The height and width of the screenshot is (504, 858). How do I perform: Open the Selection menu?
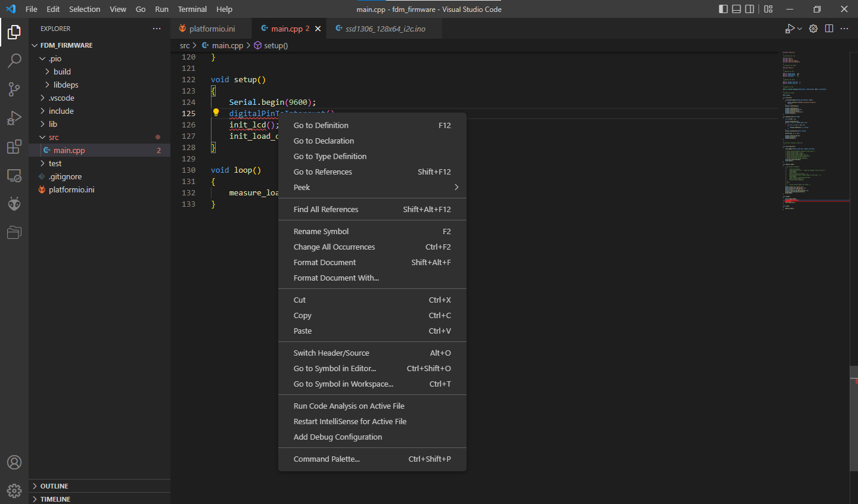pos(85,9)
